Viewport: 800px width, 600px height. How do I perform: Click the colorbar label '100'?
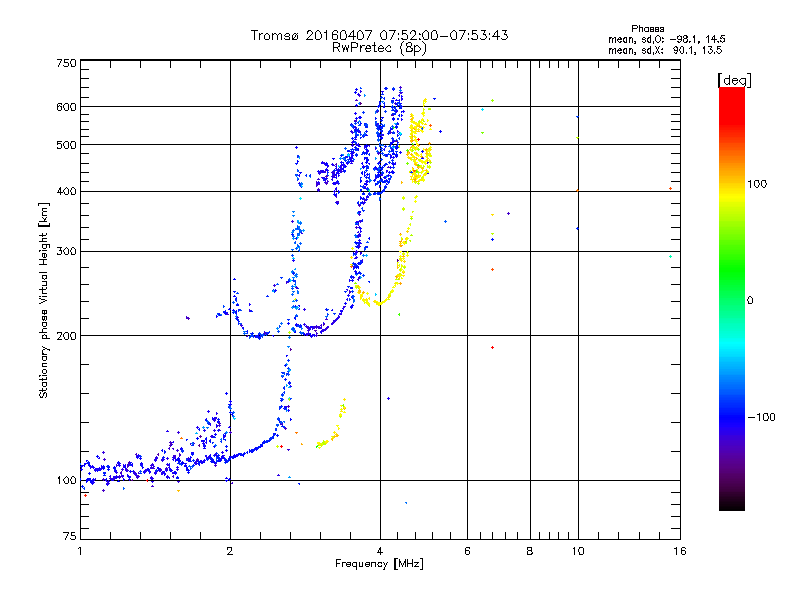757,184
